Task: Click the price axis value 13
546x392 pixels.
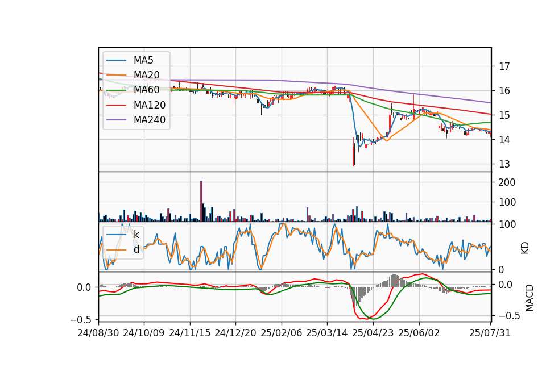Action: coord(504,164)
